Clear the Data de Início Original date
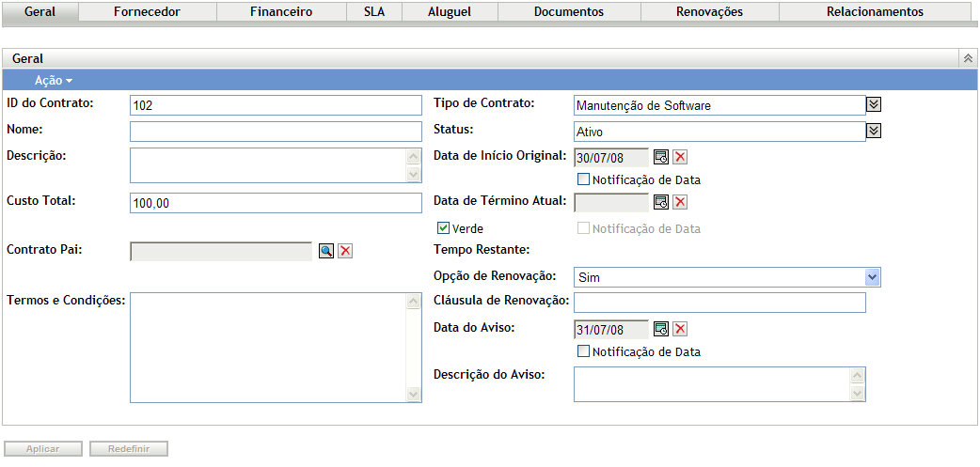Viewport: 980px width, 467px height. 681,157
